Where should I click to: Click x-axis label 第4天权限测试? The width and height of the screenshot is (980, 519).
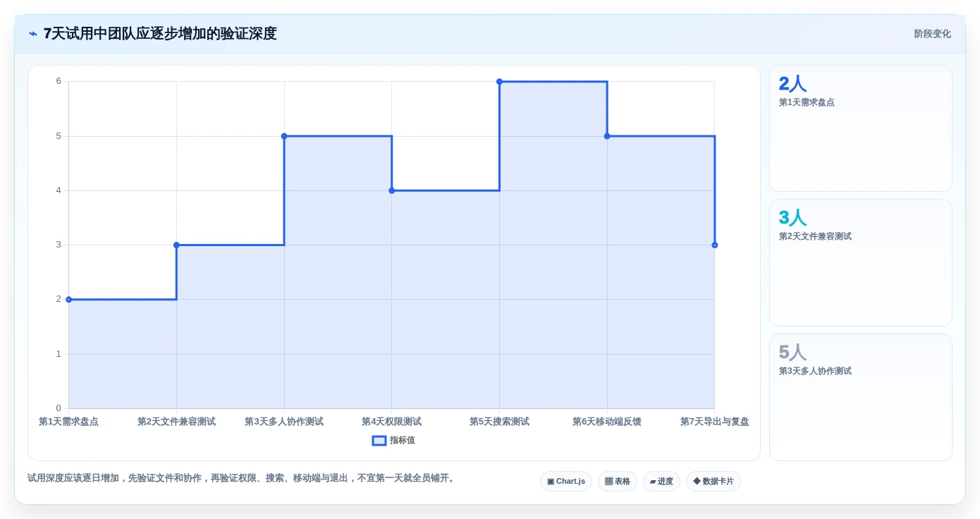pos(392,422)
